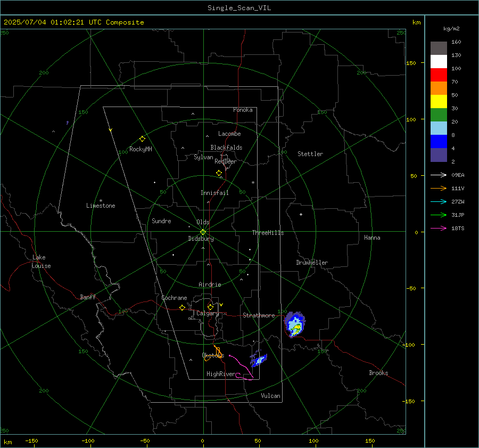Select the yellow 30-50 legend swatch

[439, 102]
